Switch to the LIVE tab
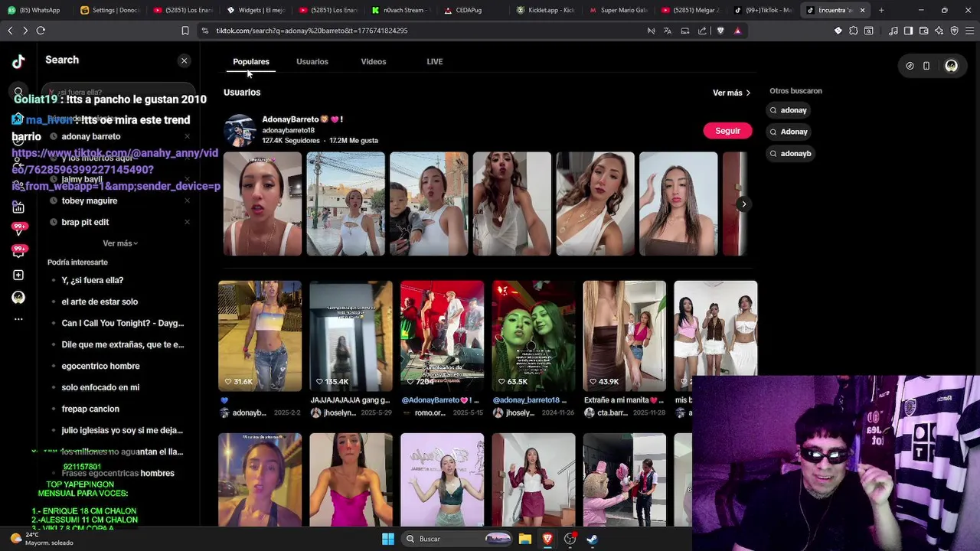Image resolution: width=980 pixels, height=551 pixels. point(435,61)
